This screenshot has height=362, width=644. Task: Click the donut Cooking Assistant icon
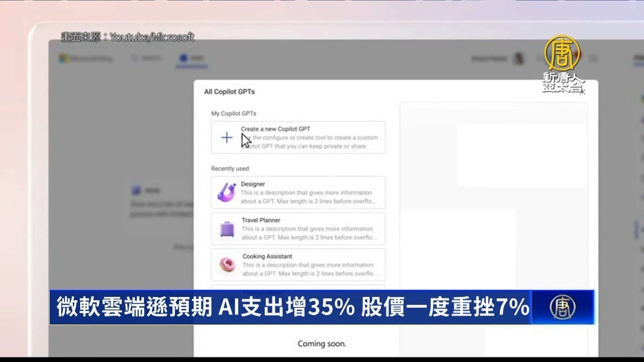click(x=227, y=265)
